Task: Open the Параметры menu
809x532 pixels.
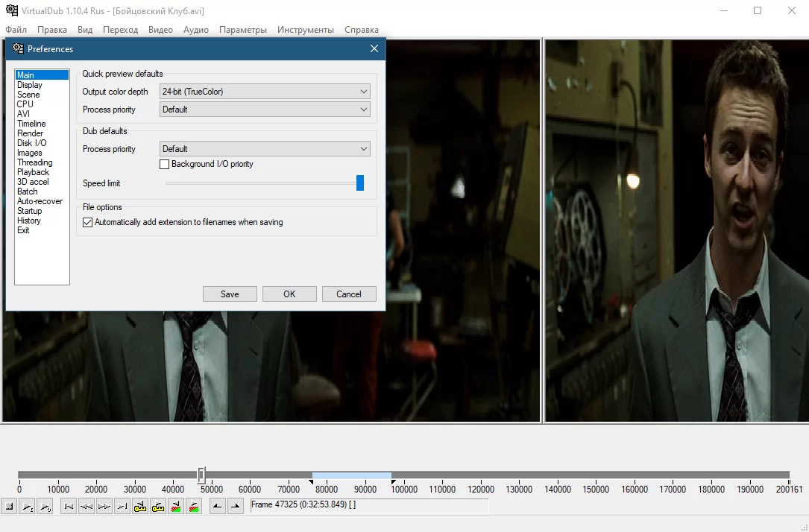Action: pos(243,29)
